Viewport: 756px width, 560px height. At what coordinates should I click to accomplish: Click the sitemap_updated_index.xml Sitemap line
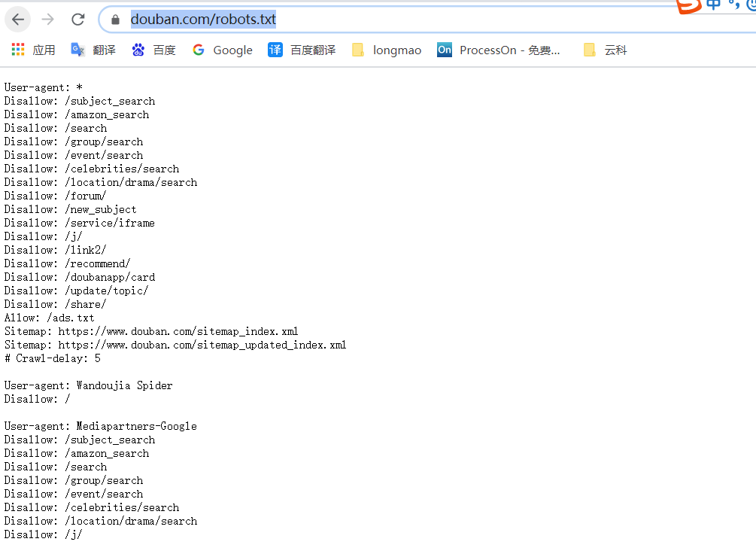(x=175, y=345)
